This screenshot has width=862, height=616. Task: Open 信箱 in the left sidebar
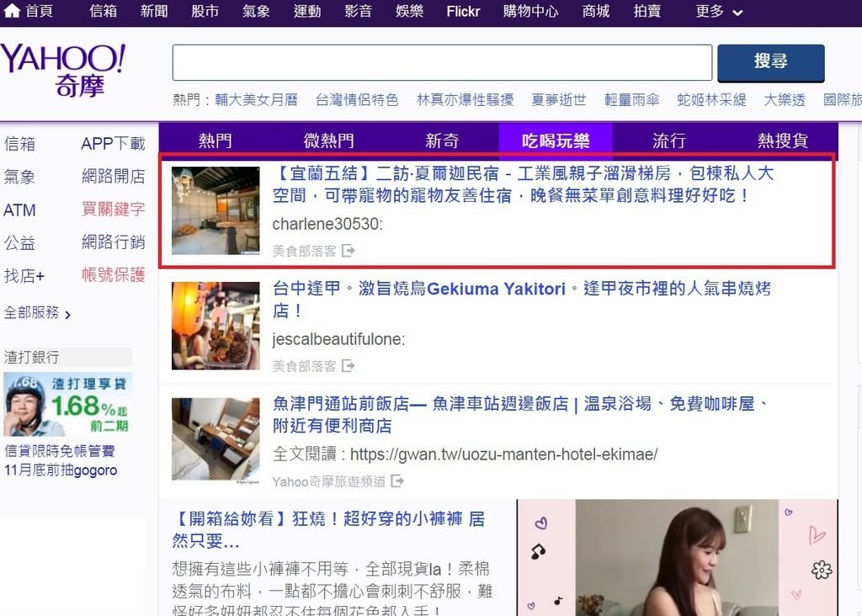(x=20, y=143)
